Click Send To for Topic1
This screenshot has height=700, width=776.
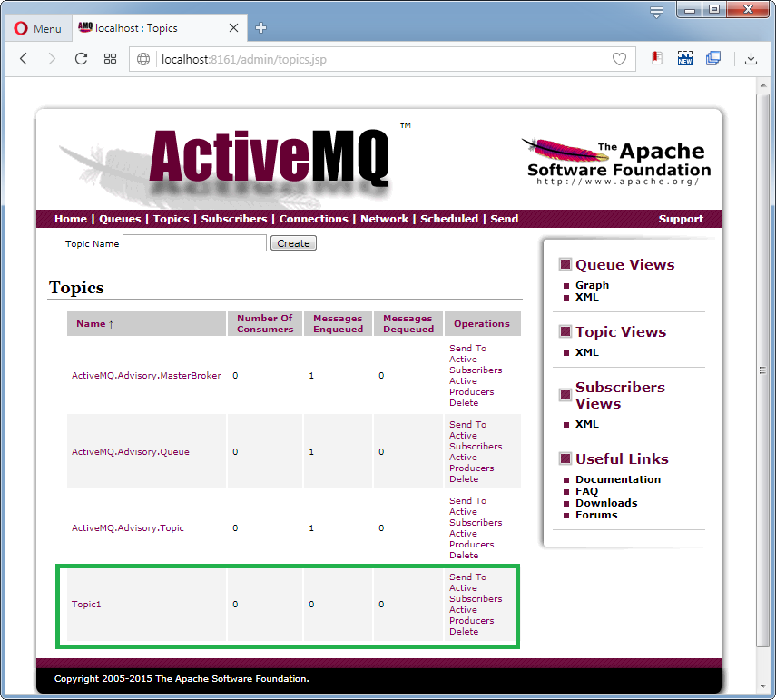pyautogui.click(x=467, y=577)
